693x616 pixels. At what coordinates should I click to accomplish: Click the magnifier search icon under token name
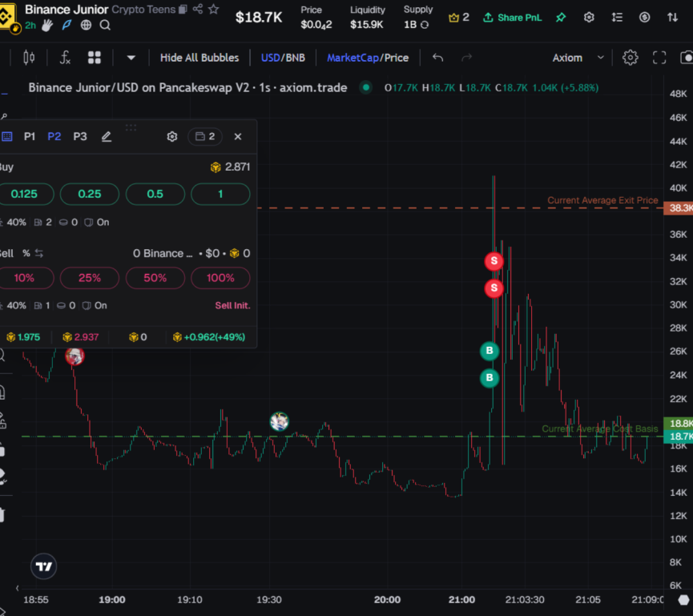point(105,25)
